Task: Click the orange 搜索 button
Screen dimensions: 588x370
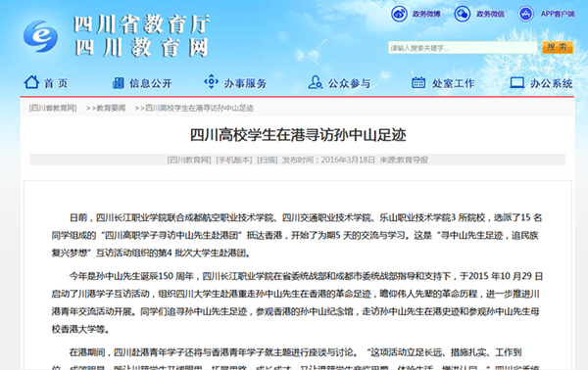Action: 558,48
